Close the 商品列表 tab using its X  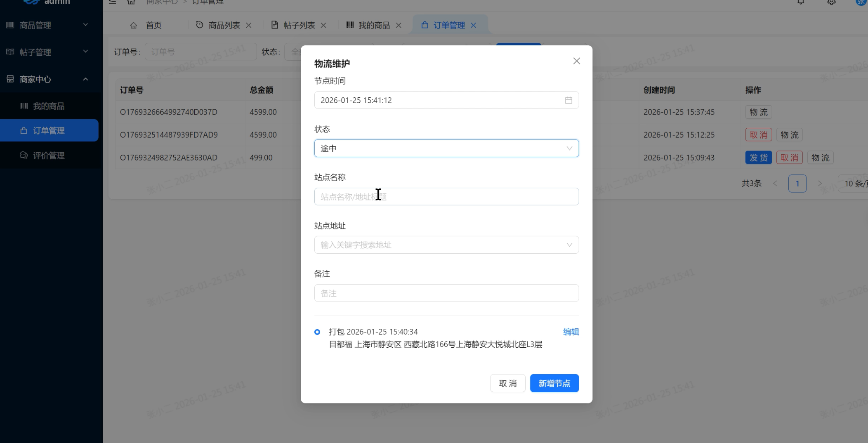tap(249, 25)
